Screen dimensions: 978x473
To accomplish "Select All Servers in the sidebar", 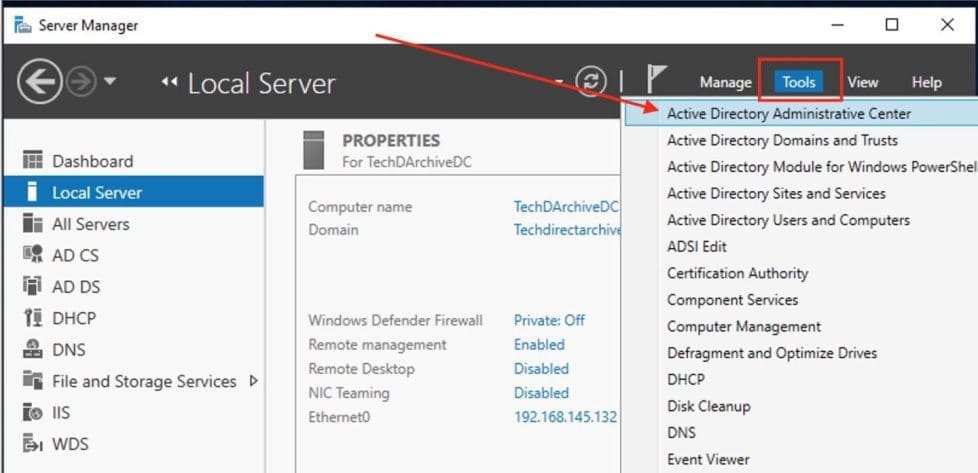I will [x=90, y=224].
